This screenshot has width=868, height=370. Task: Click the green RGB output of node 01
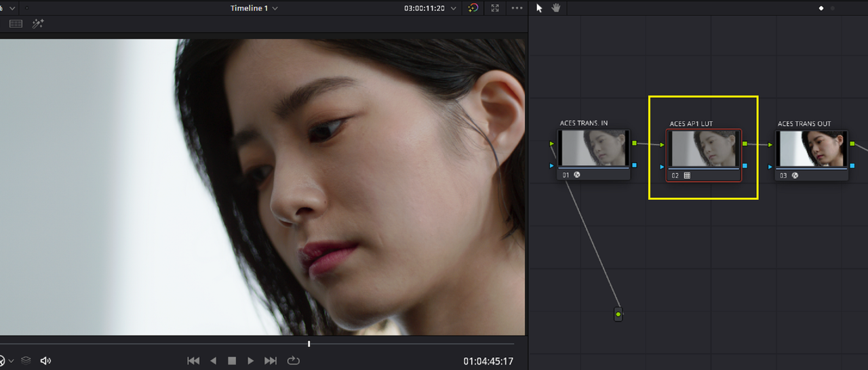[x=634, y=143]
